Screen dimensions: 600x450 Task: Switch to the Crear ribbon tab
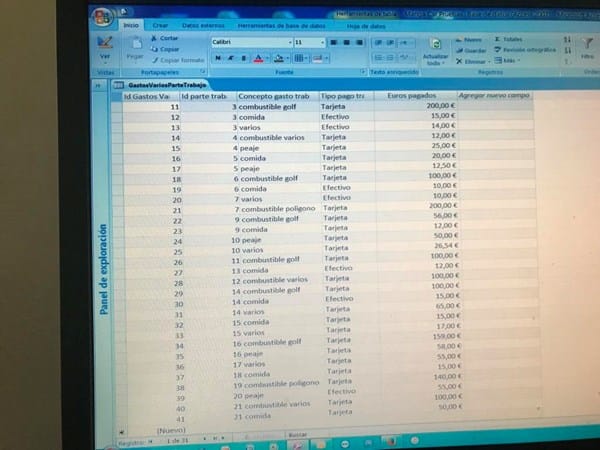pos(160,25)
